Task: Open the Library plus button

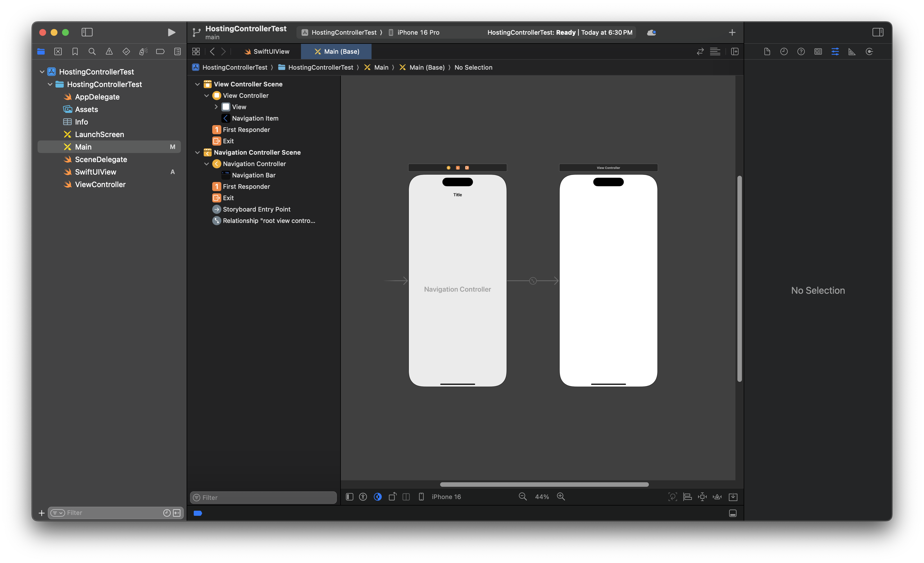Action: tap(732, 33)
